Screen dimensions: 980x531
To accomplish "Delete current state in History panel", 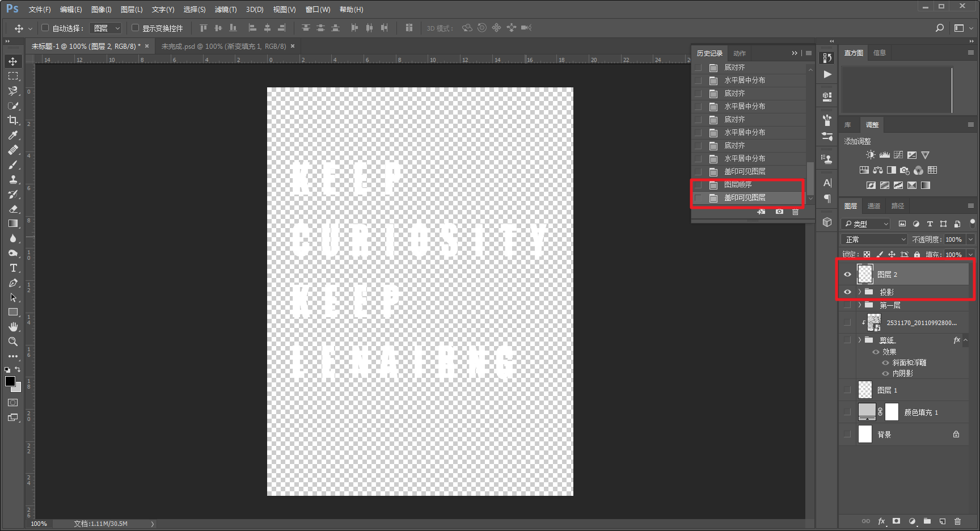I will pos(795,212).
